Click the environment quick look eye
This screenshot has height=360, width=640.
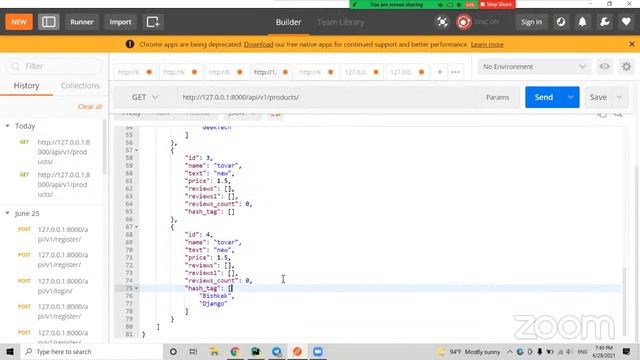(604, 67)
